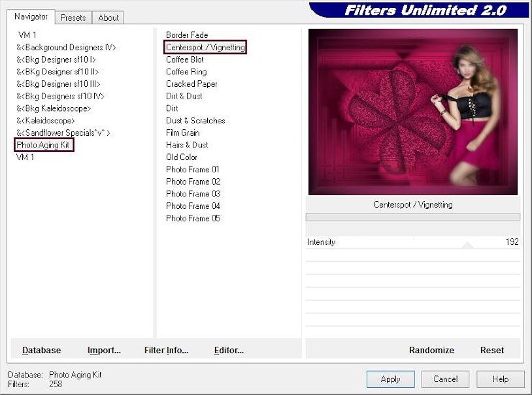Choose the Photo Frame 02 filter
532x395 pixels.
(193, 182)
